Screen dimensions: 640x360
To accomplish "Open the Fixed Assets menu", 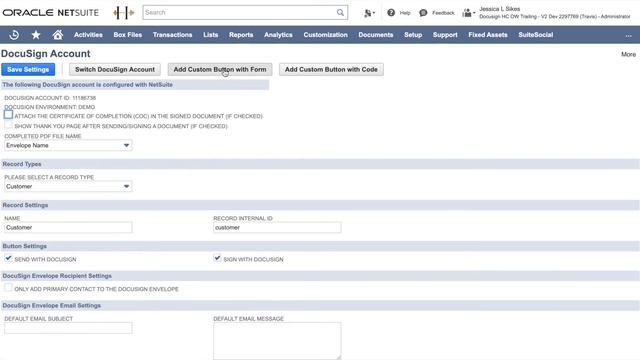I will click(x=488, y=35).
